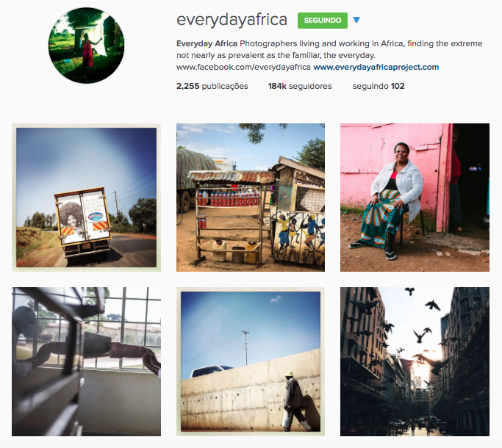Open the man walking by concrete wall photo
Viewport: 502px width, 448px height.
tap(251, 361)
